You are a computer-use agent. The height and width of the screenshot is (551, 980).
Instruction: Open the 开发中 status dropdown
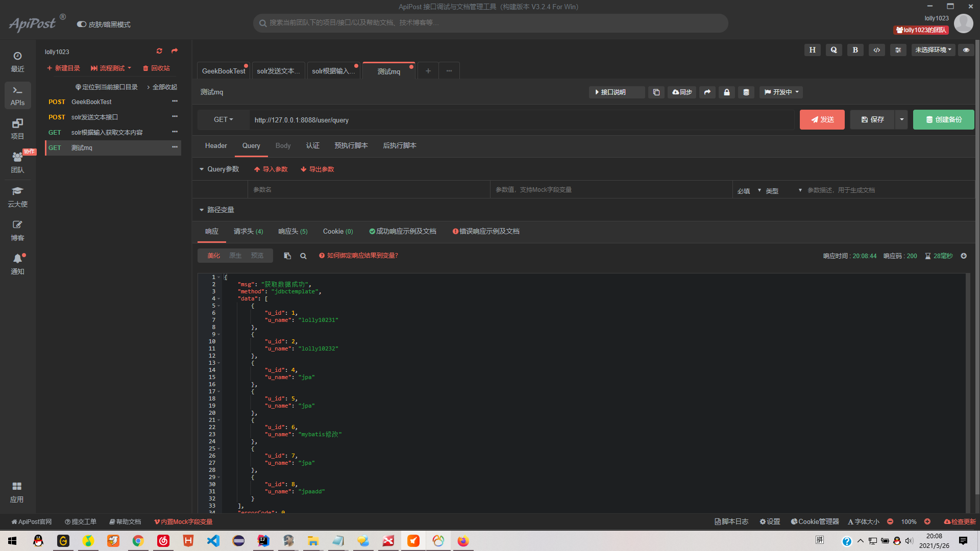[781, 92]
